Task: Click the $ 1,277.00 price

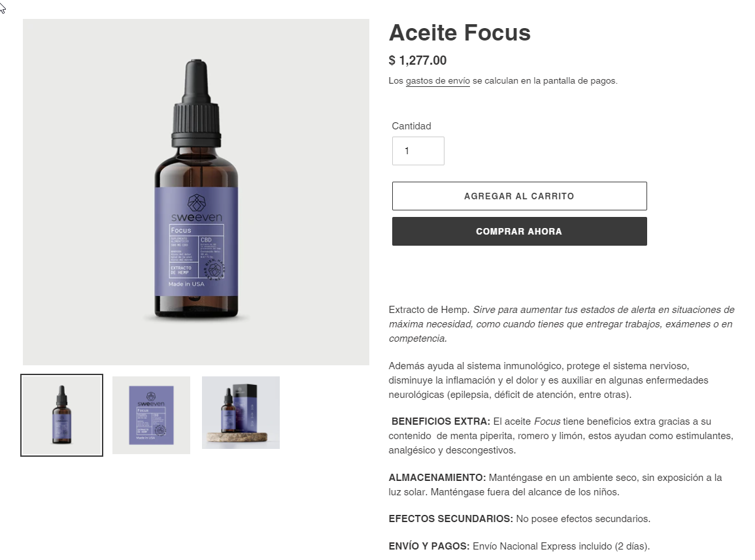Action: (418, 60)
